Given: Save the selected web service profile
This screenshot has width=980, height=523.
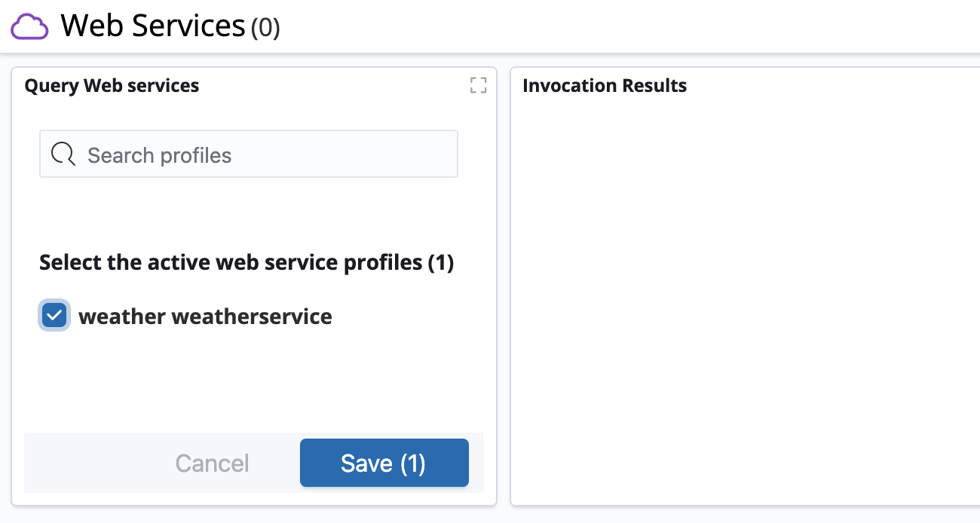Looking at the screenshot, I should coord(384,463).
